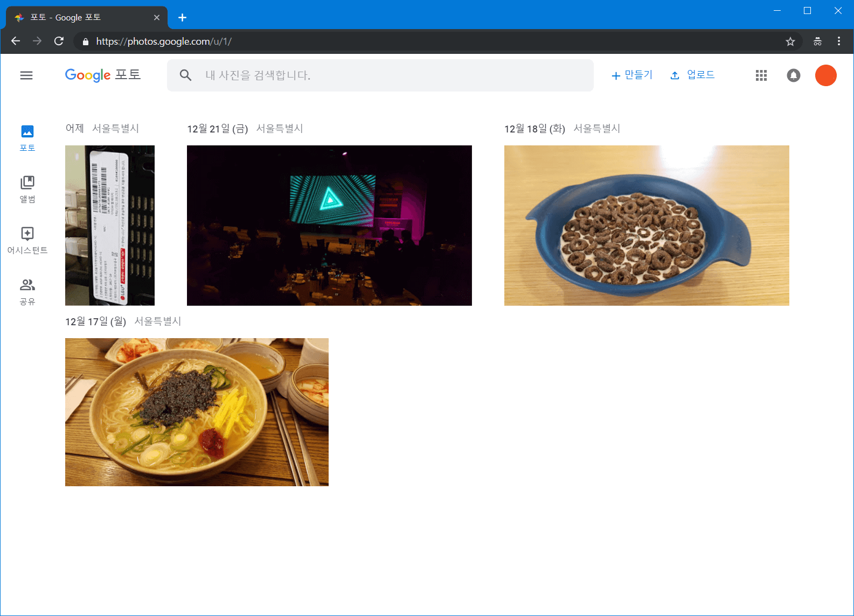Open the 앨범 albums section

(27, 189)
